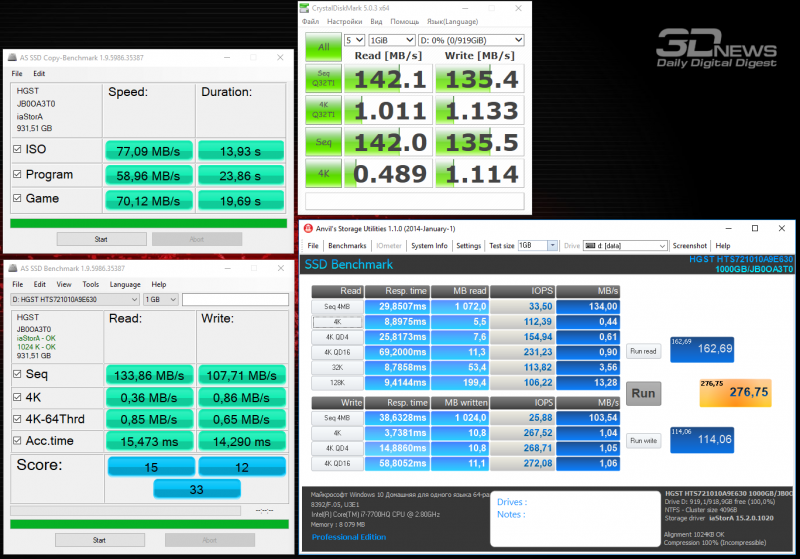This screenshot has width=800, height=559.
Task: Uncheck the ISO copy test checkbox
Action: pos(17,149)
